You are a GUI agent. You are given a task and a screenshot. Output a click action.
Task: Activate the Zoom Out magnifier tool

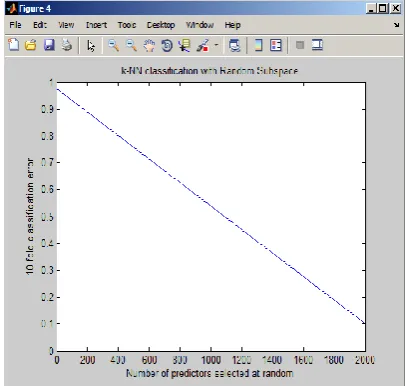coord(131,45)
